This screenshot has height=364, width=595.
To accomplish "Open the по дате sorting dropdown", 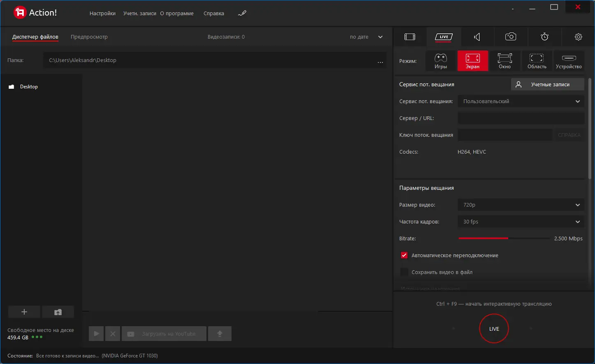I will click(366, 37).
